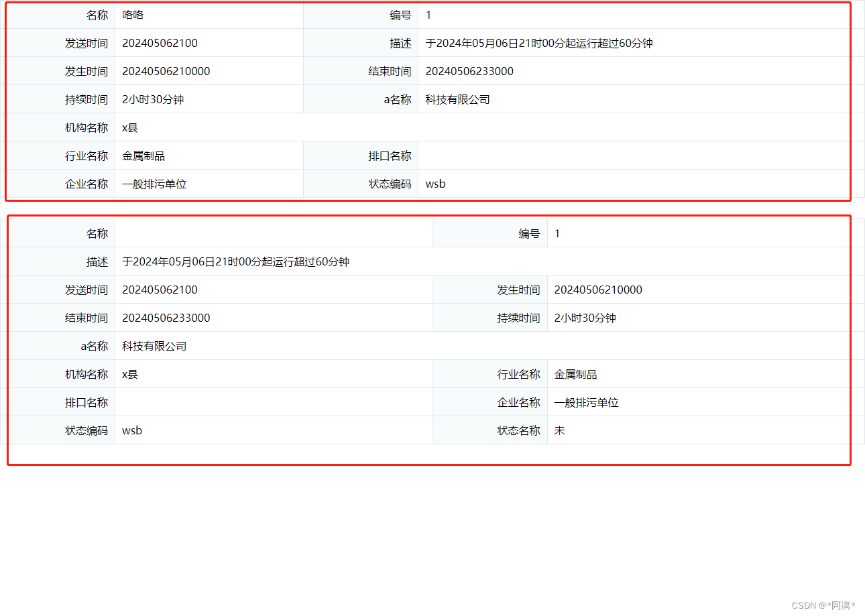Select 金属制品 in the upper table
The width and height of the screenshot is (865, 616).
tap(143, 156)
